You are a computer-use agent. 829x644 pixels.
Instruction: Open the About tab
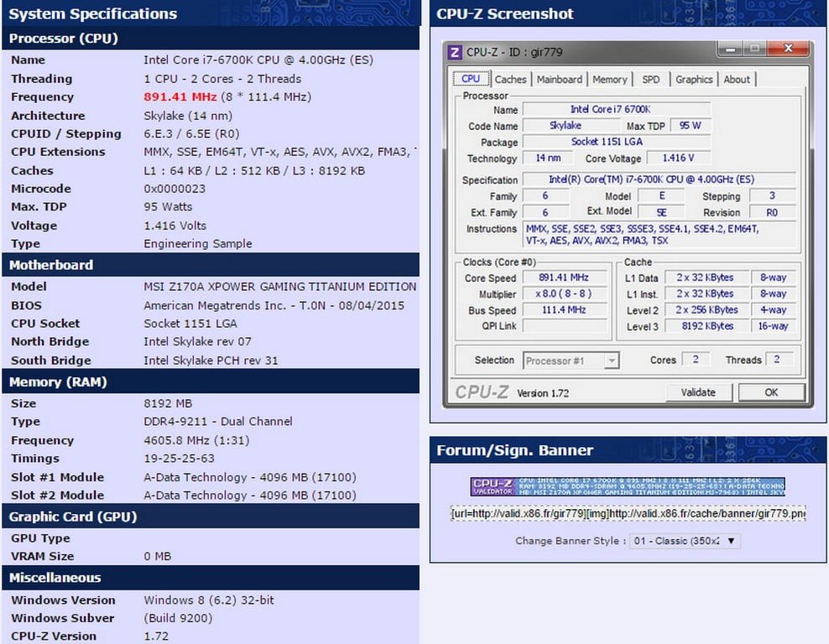tap(738, 78)
